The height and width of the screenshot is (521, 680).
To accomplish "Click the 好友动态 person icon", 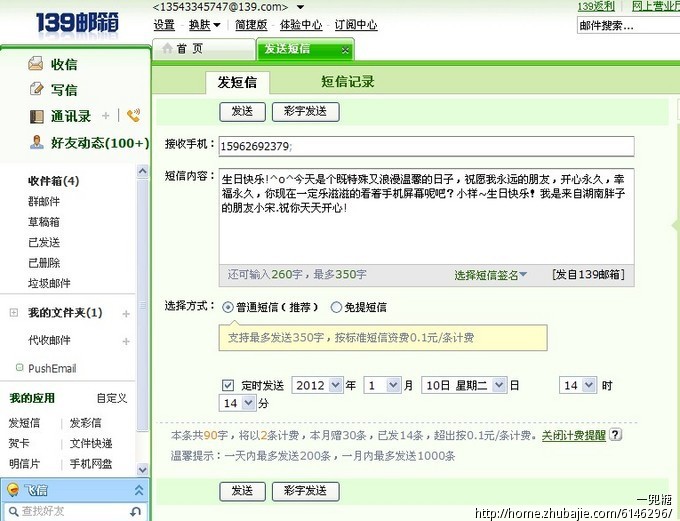I will (x=36, y=142).
